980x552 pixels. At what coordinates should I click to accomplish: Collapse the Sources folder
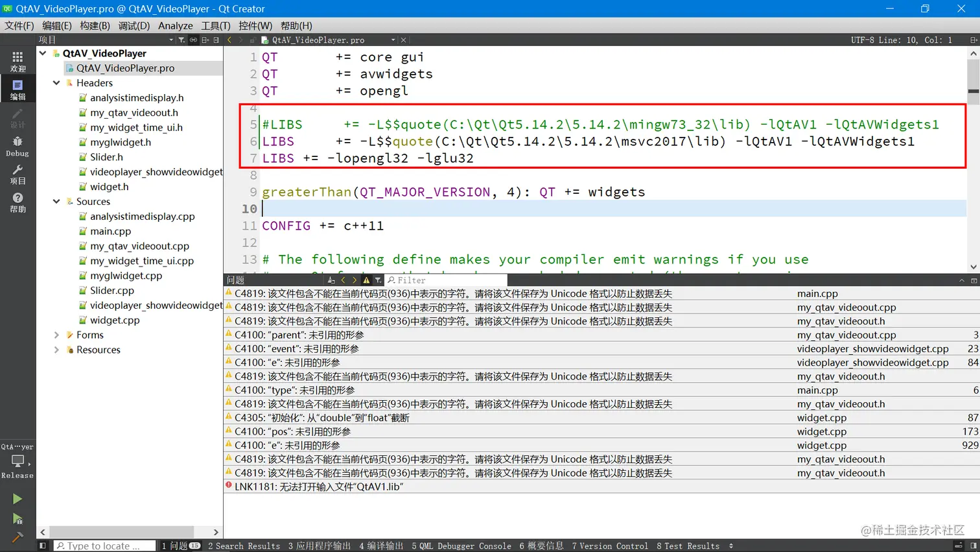pos(56,202)
